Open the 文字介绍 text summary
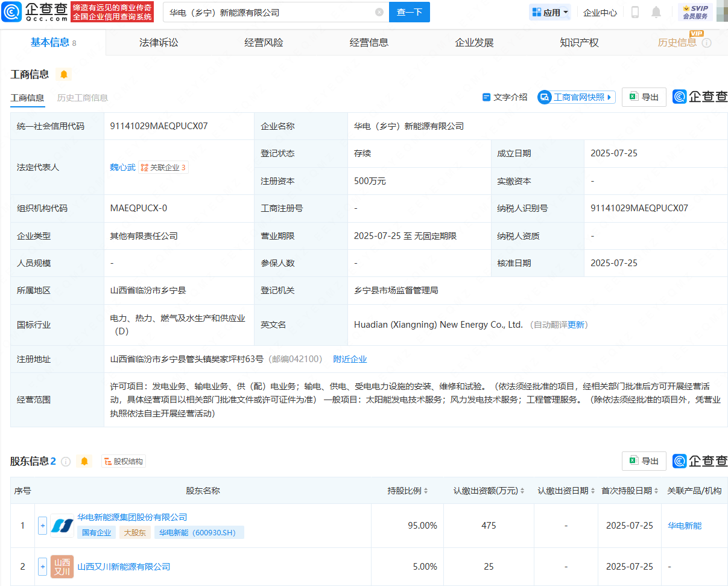 504,97
